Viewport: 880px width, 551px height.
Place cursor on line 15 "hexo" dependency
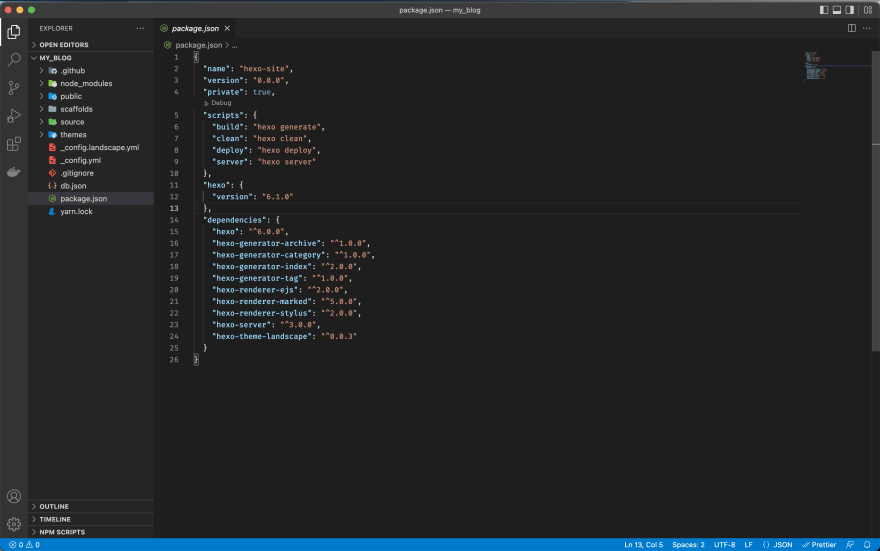250,232
